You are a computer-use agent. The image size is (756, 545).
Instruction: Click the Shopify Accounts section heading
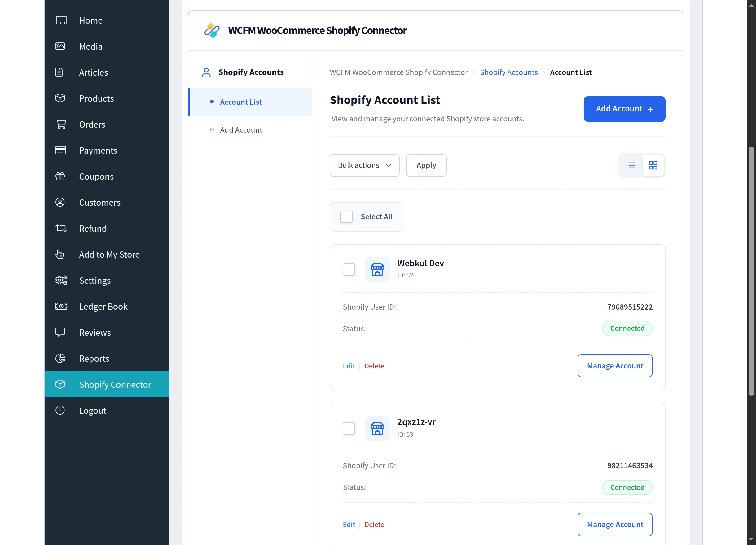pyautogui.click(x=251, y=72)
